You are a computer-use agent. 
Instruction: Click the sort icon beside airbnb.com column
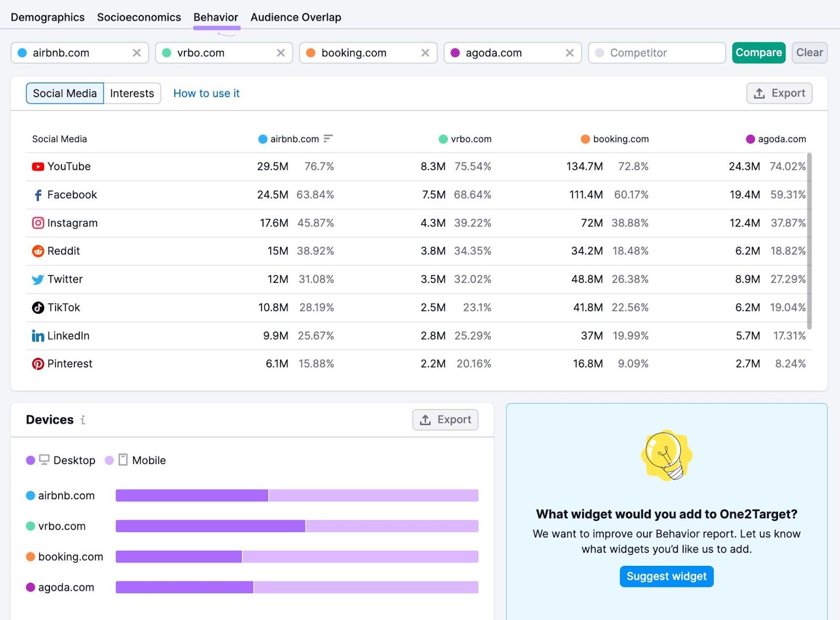pos(328,139)
